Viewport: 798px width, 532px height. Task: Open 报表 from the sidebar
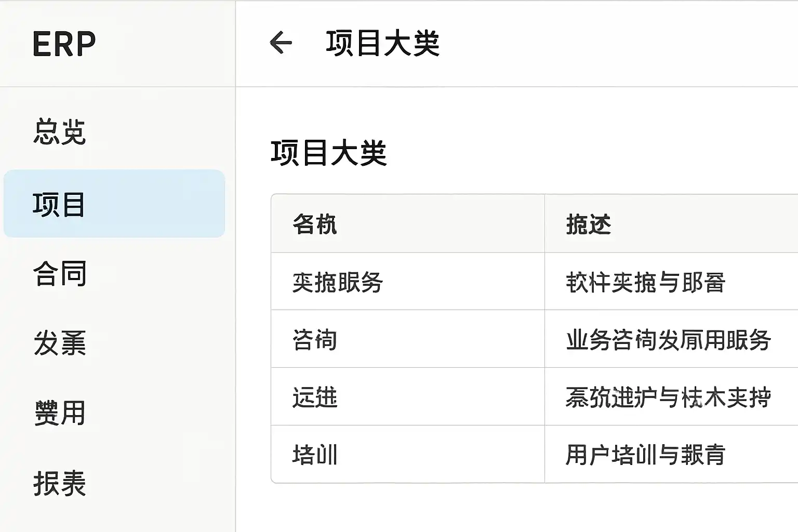(60, 483)
